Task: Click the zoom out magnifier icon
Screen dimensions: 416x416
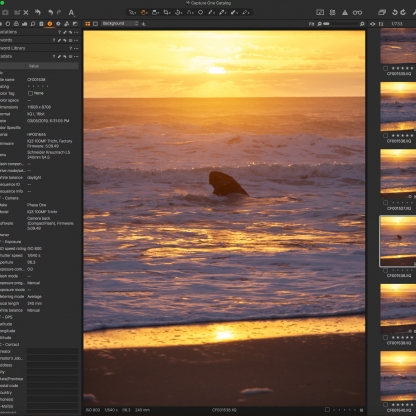Action: tap(319, 24)
